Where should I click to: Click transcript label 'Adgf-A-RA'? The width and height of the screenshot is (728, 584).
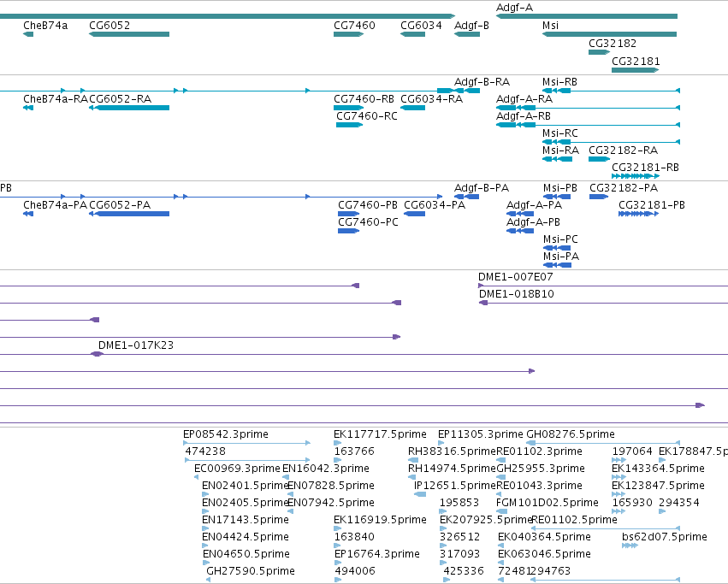coord(524,99)
